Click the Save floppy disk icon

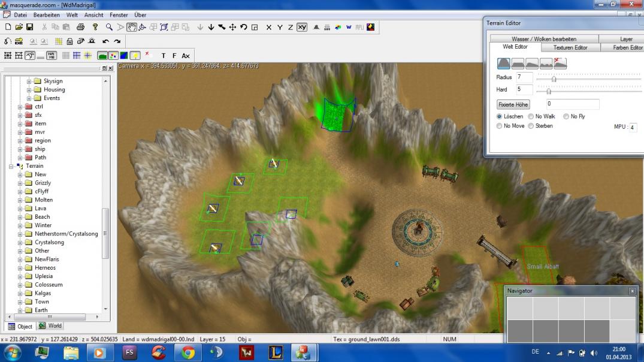(29, 27)
